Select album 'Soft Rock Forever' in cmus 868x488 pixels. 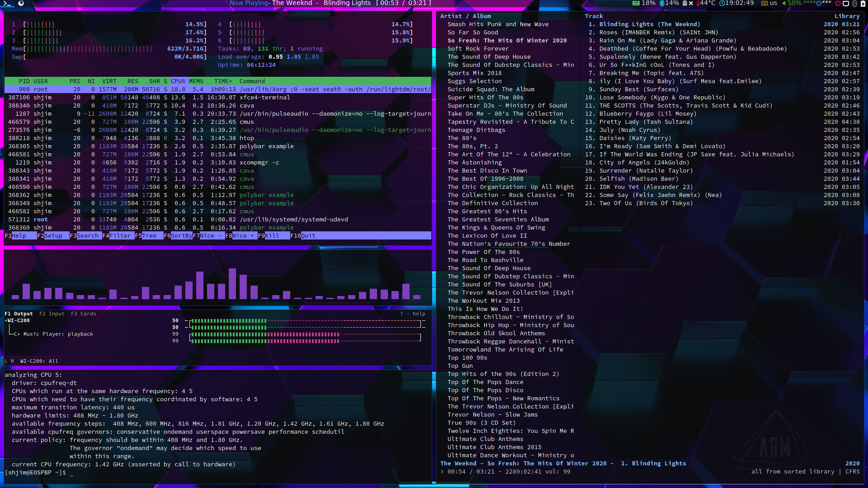pyautogui.click(x=478, y=49)
